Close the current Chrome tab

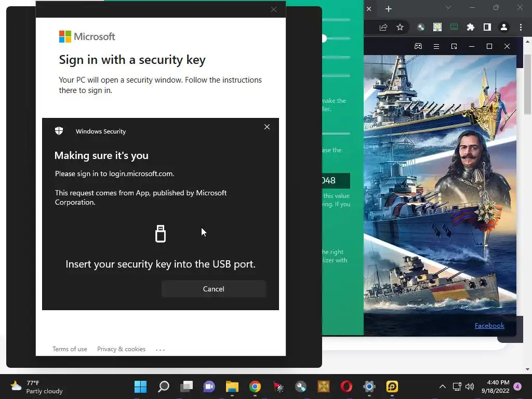(369, 9)
